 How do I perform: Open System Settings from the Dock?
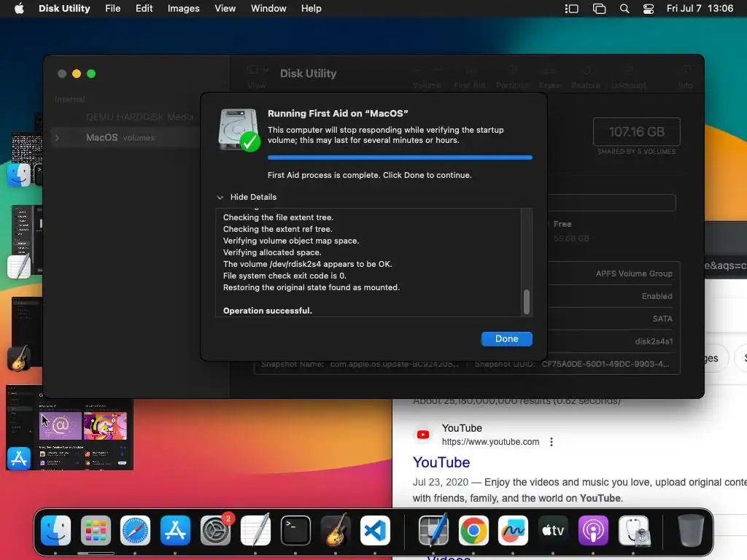[215, 531]
